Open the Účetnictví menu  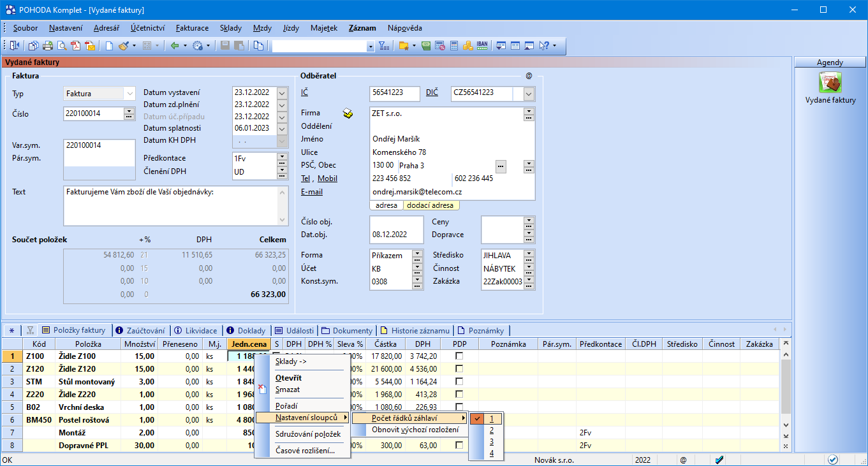(x=147, y=28)
